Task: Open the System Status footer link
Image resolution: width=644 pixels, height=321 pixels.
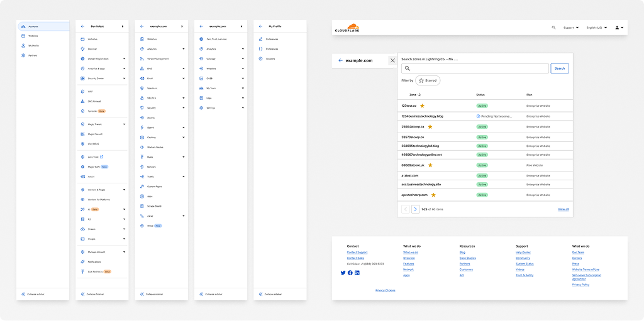Action: click(x=525, y=264)
